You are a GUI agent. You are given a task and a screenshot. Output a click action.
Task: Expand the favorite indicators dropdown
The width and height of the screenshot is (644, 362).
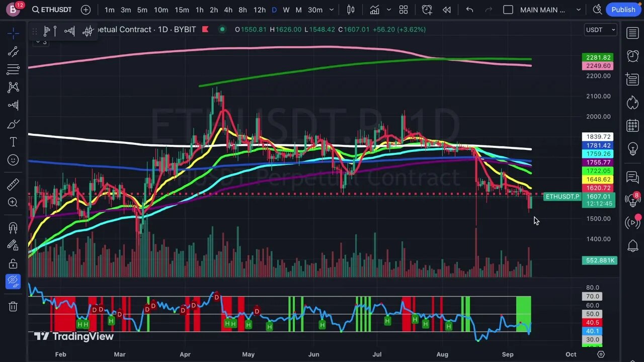click(389, 10)
